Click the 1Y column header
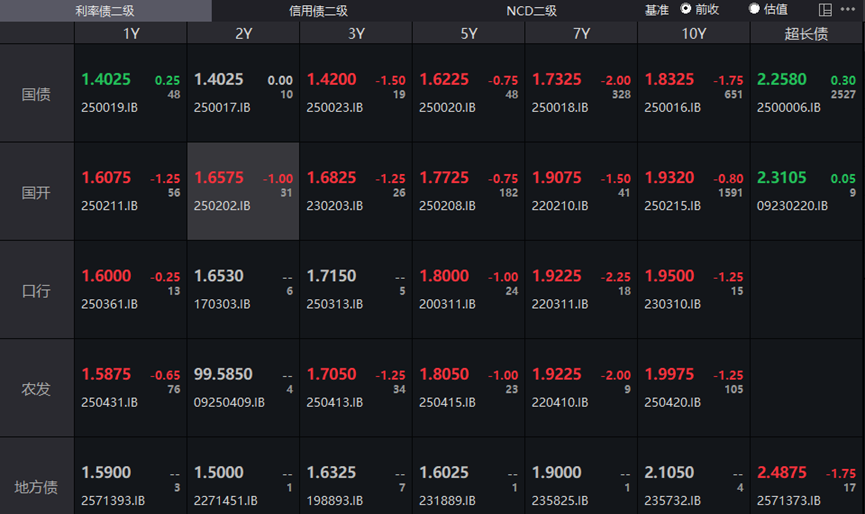The image size is (865, 514). 131,33
